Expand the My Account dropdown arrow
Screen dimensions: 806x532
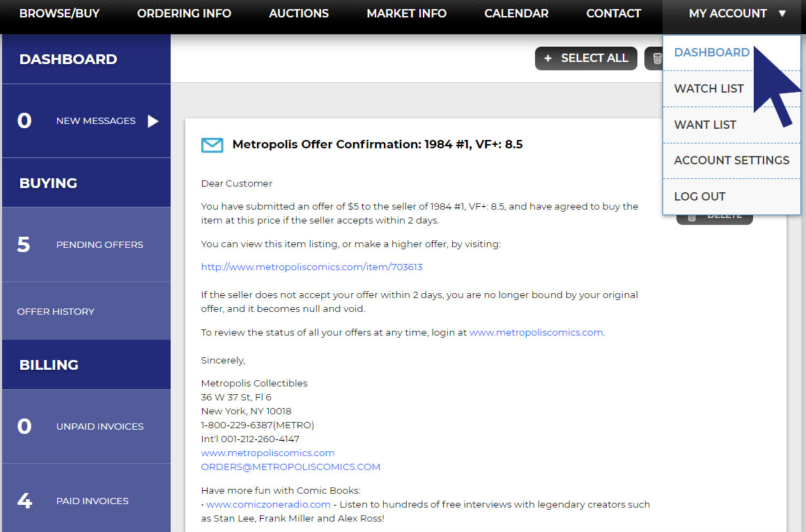point(782,13)
